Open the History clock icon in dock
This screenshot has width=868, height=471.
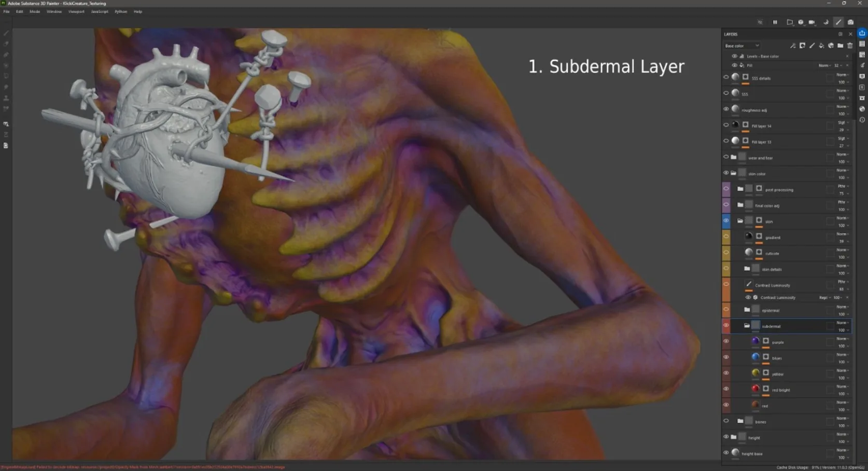[862, 120]
